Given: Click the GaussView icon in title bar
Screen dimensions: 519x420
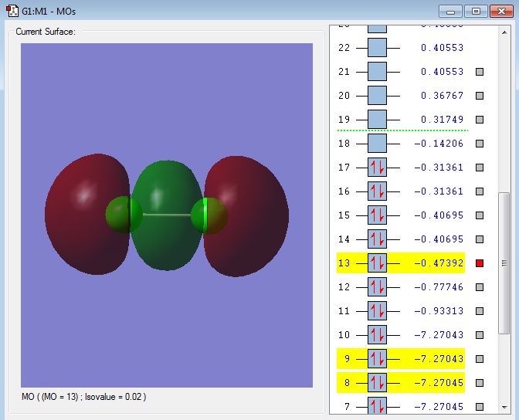Looking at the screenshot, I should (x=12, y=12).
